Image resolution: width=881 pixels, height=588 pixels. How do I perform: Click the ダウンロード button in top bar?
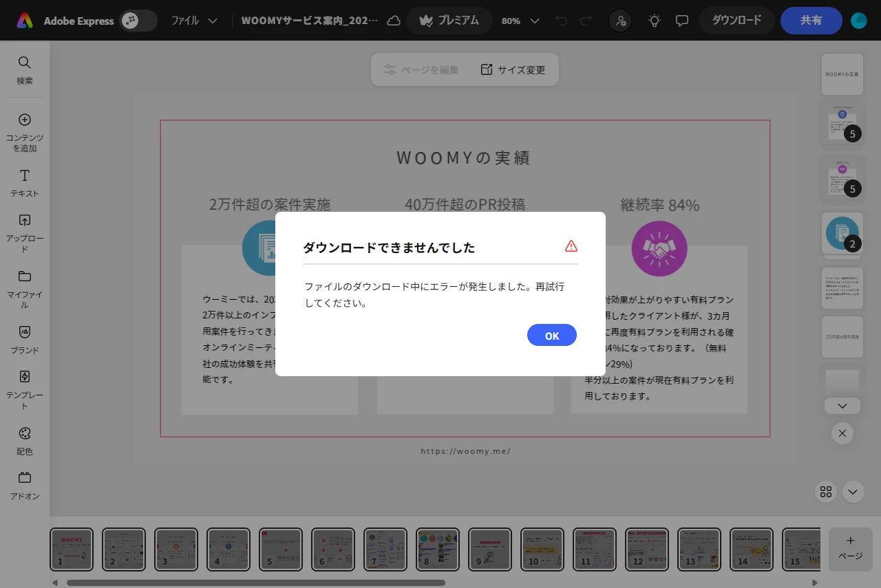coord(736,21)
